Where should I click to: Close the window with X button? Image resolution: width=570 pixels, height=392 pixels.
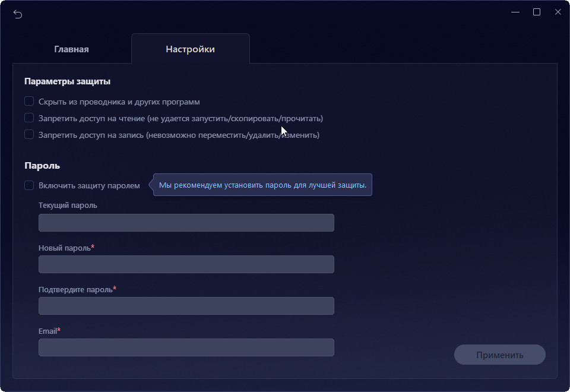pyautogui.click(x=558, y=12)
